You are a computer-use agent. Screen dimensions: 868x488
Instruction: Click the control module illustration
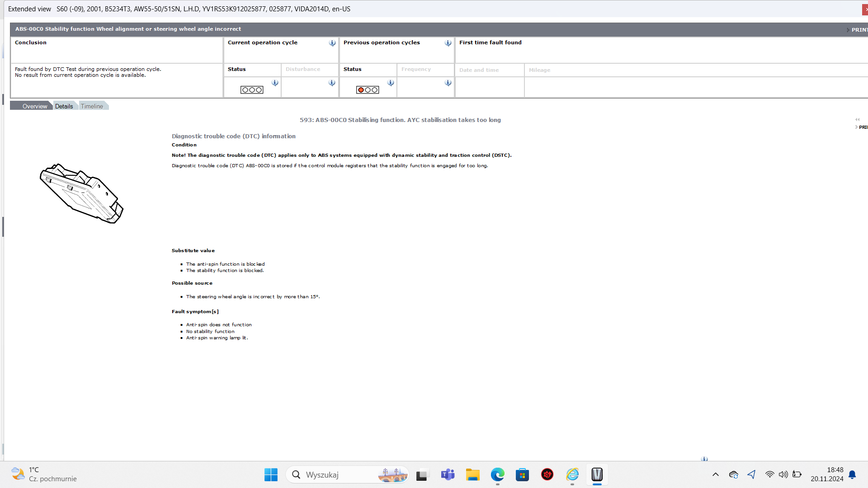click(x=81, y=193)
